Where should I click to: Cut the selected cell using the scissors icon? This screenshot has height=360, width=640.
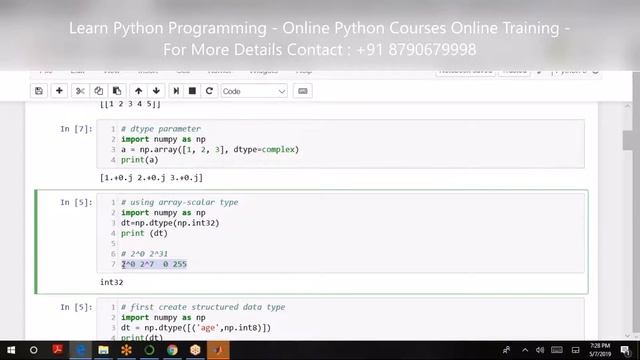pos(80,91)
